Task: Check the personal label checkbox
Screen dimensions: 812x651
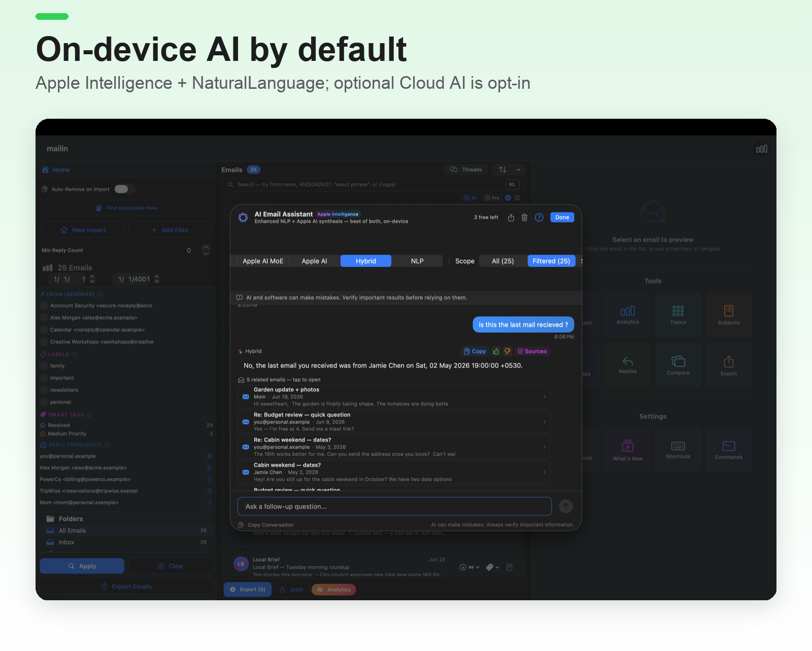Action: point(44,402)
